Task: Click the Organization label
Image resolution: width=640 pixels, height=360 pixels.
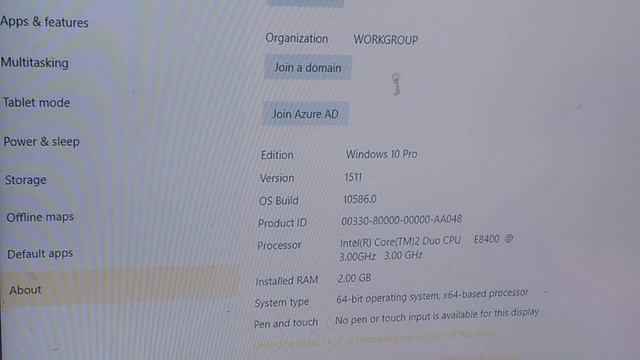Action: 296,38
